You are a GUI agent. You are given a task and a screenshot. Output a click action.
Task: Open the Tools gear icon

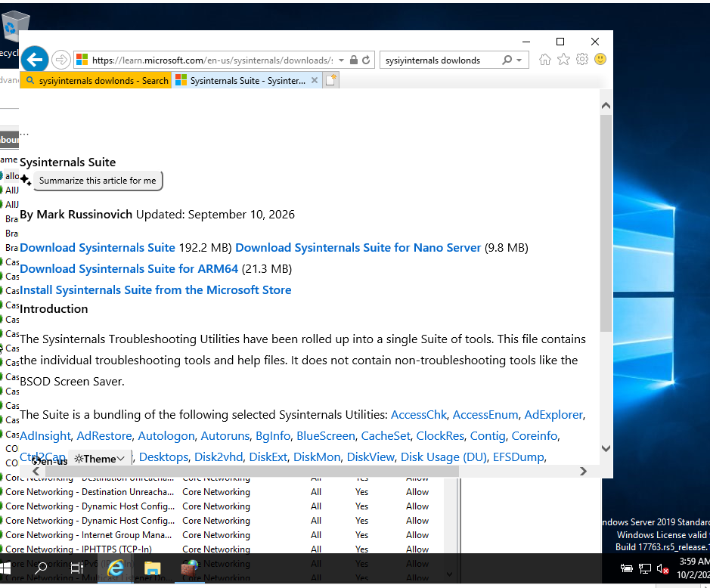582,59
